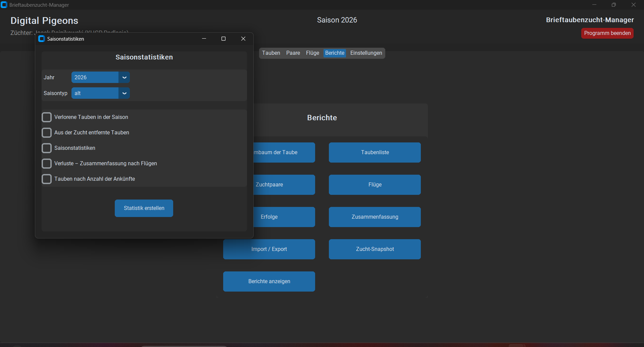
Task: Click the Brieftaubenzucht-Manager title bar app icon
Action: pos(4,5)
